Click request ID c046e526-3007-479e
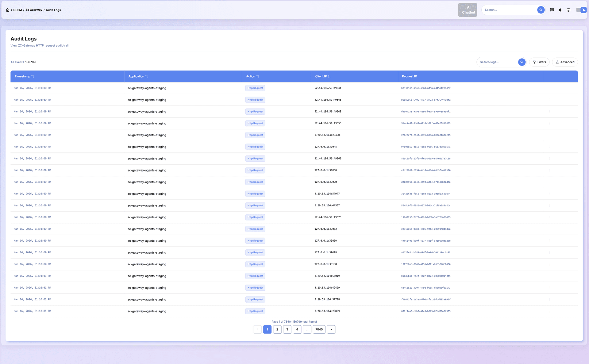Screen dimensions: 589x364 pos(426,288)
